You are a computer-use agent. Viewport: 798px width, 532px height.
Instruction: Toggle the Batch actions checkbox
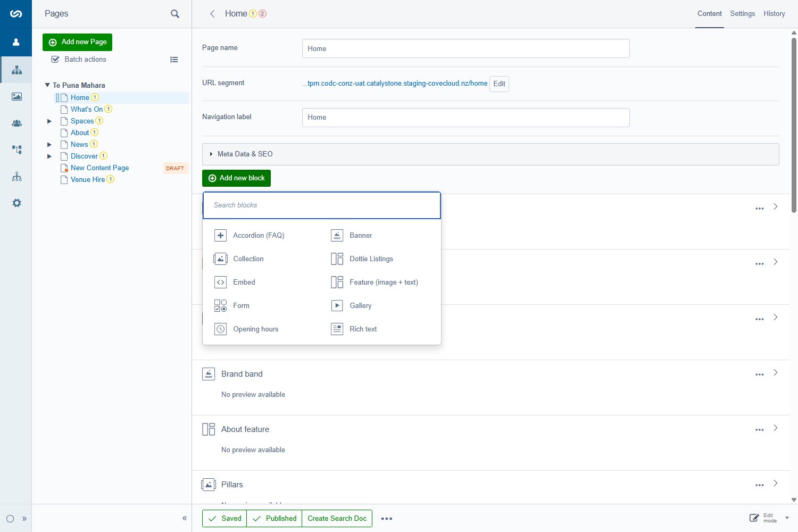click(55, 59)
